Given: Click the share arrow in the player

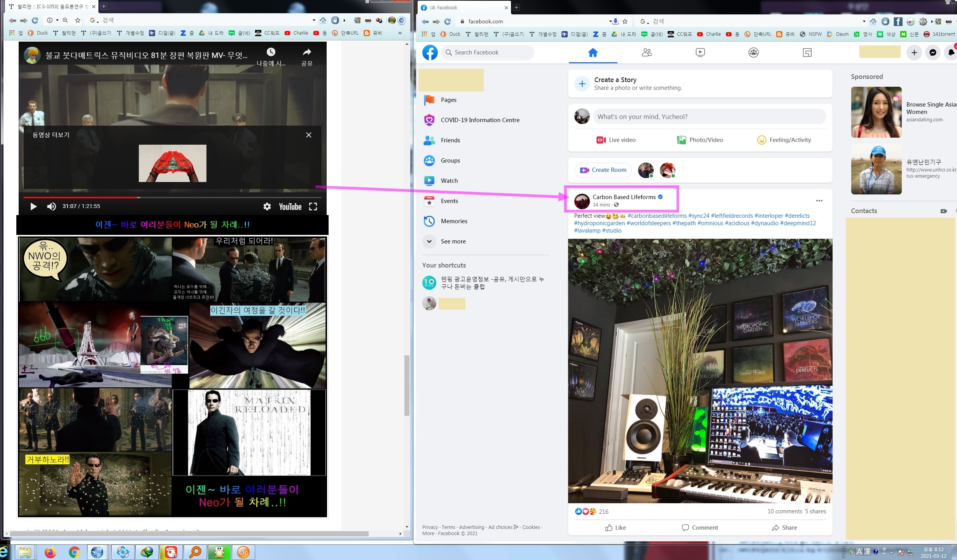Looking at the screenshot, I should click(x=307, y=52).
